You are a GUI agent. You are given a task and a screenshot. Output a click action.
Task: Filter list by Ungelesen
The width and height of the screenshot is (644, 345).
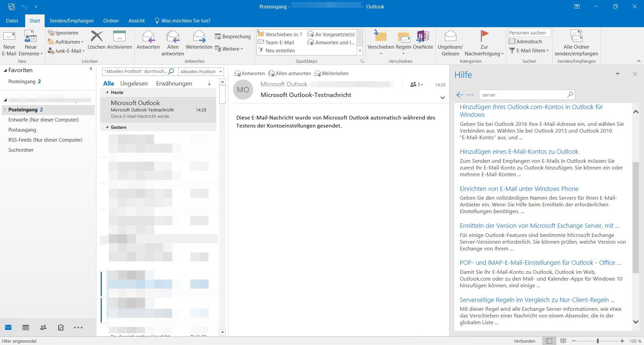(x=134, y=84)
